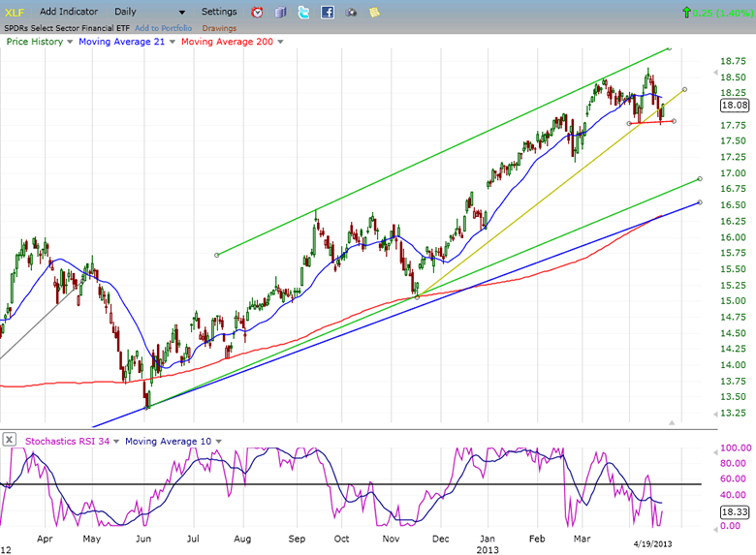
Task: Click Add to Portfolio link
Action: 164,28
